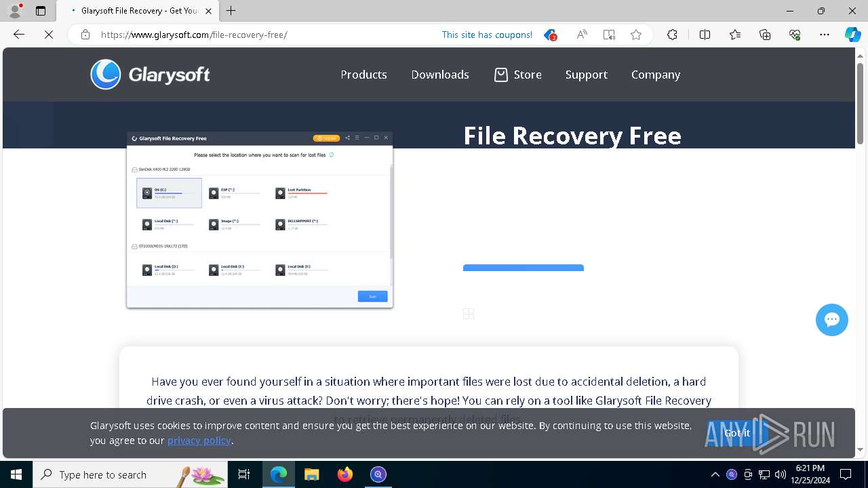Click the Store shopping bag icon
868x488 pixels.
(x=500, y=75)
